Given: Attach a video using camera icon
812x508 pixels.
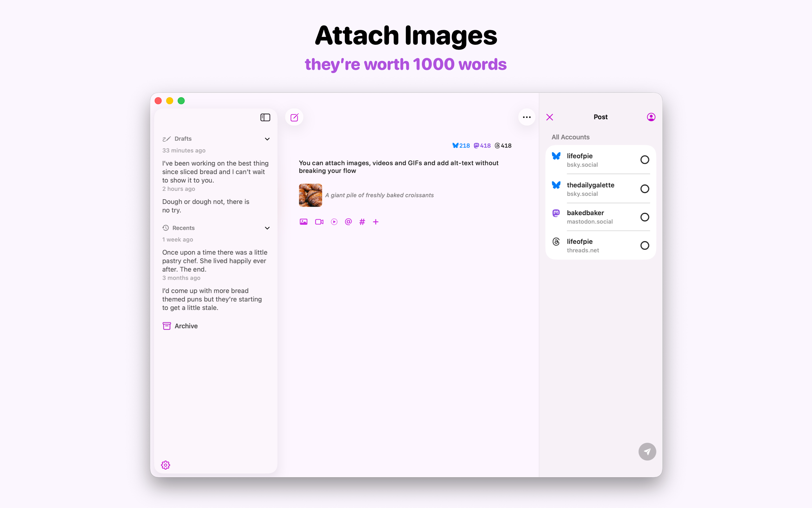Looking at the screenshot, I should 319,222.
